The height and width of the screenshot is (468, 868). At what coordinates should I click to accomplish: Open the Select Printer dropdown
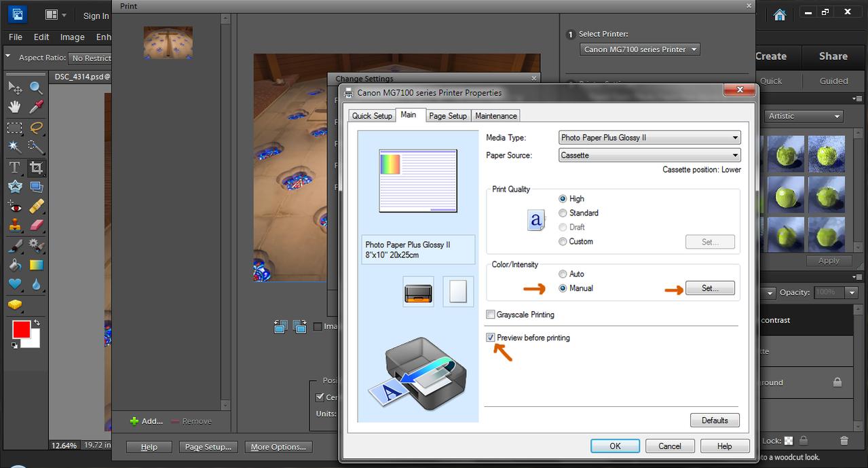click(x=639, y=50)
